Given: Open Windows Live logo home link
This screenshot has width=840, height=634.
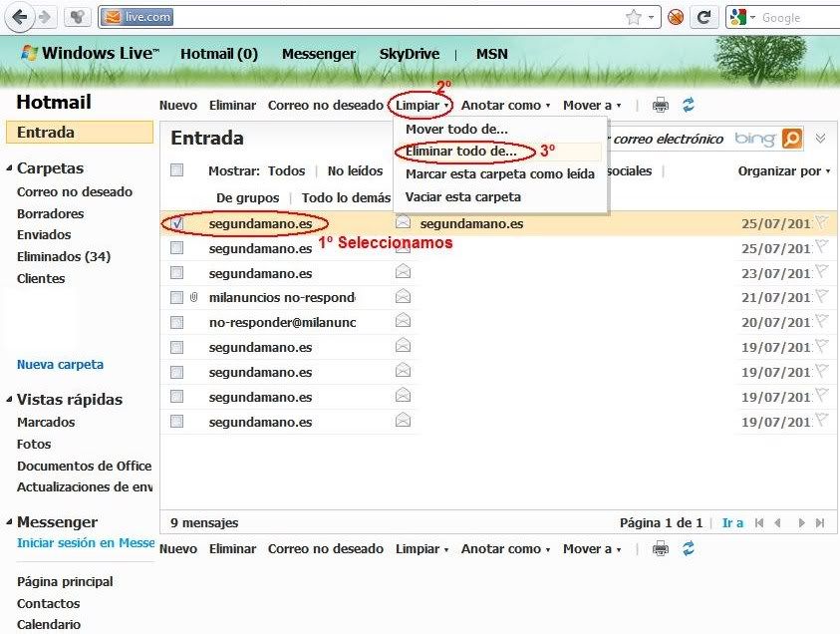Looking at the screenshot, I should pyautogui.click(x=90, y=53).
